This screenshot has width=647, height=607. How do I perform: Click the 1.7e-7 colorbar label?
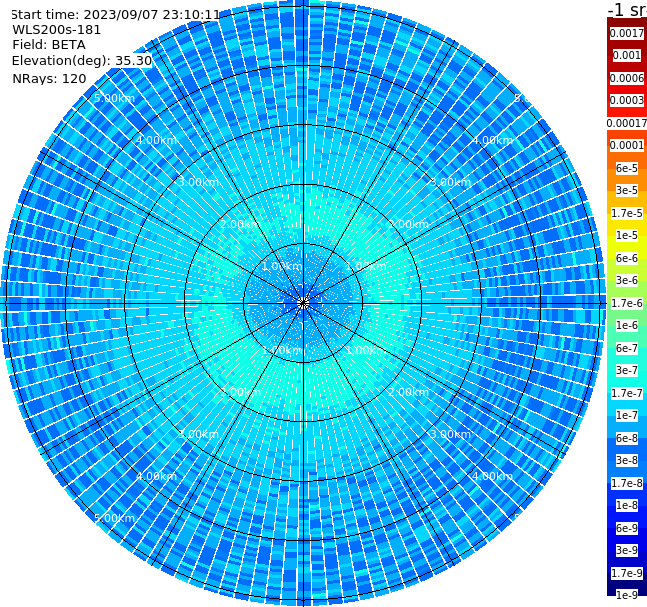[626, 393]
